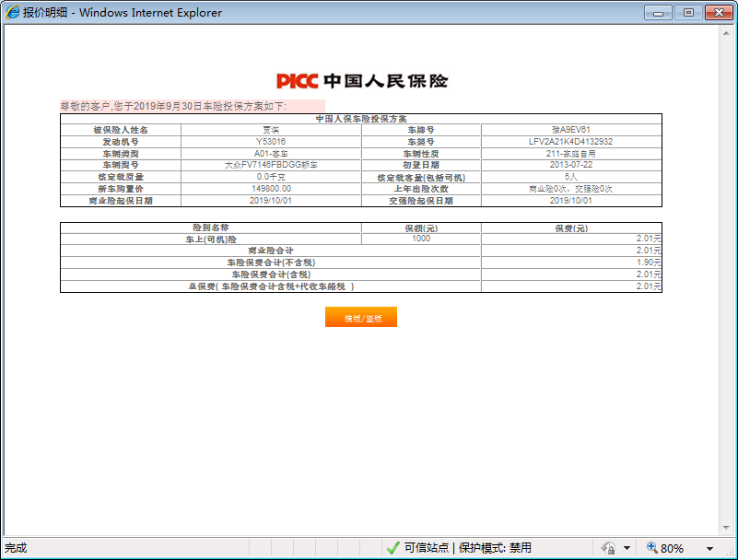Click the 发动机号 label cell
Image resolution: width=738 pixels, height=560 pixels.
pyautogui.click(x=121, y=142)
